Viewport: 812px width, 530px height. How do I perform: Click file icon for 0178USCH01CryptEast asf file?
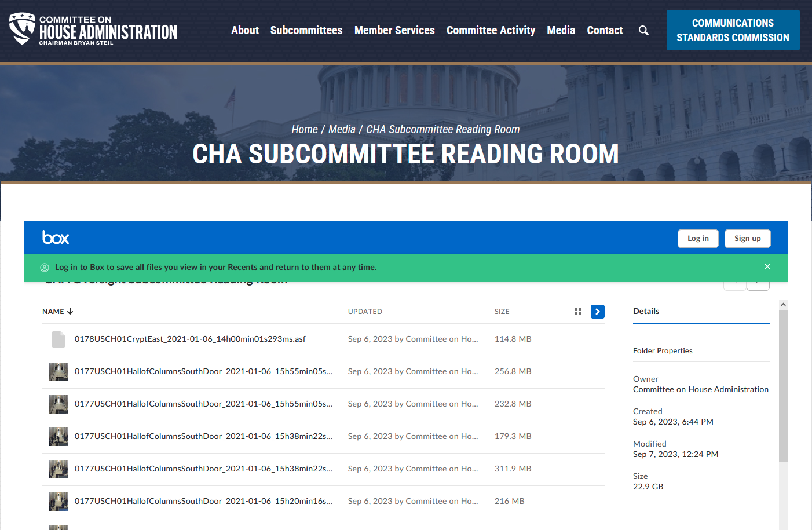[58, 339]
